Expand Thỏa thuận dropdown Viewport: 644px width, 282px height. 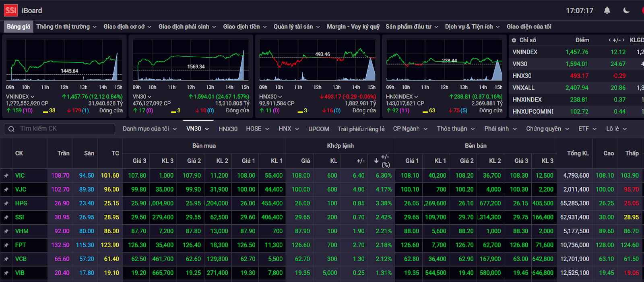click(x=456, y=129)
